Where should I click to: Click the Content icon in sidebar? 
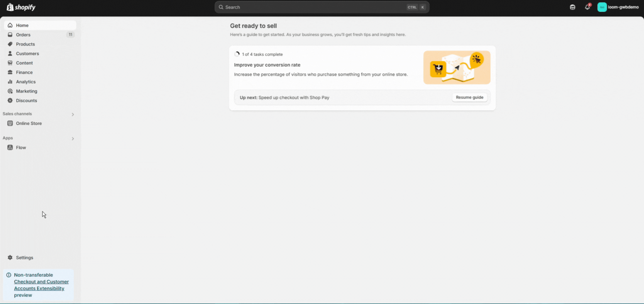pyautogui.click(x=10, y=63)
